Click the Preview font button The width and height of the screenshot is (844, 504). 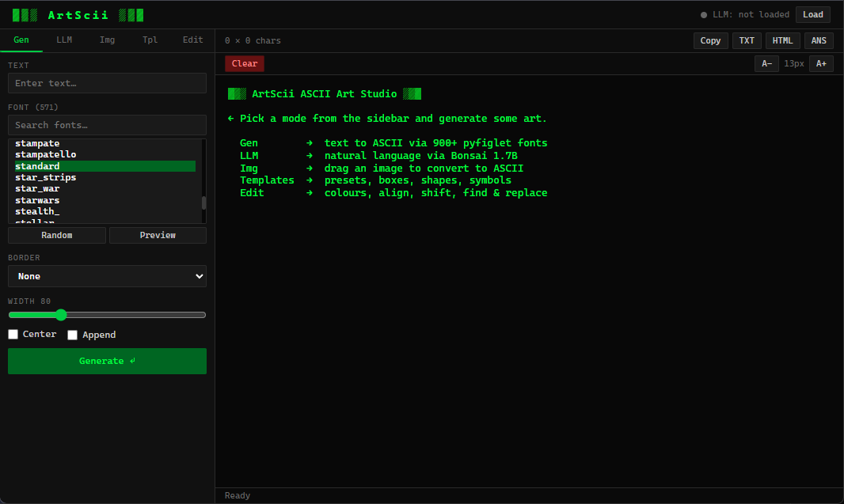pos(158,236)
